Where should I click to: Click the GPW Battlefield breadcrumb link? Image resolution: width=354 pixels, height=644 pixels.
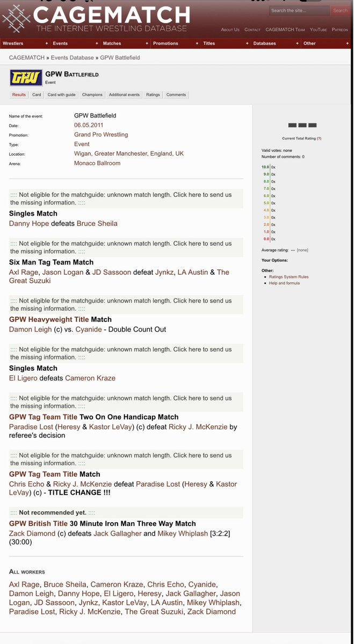pos(121,57)
